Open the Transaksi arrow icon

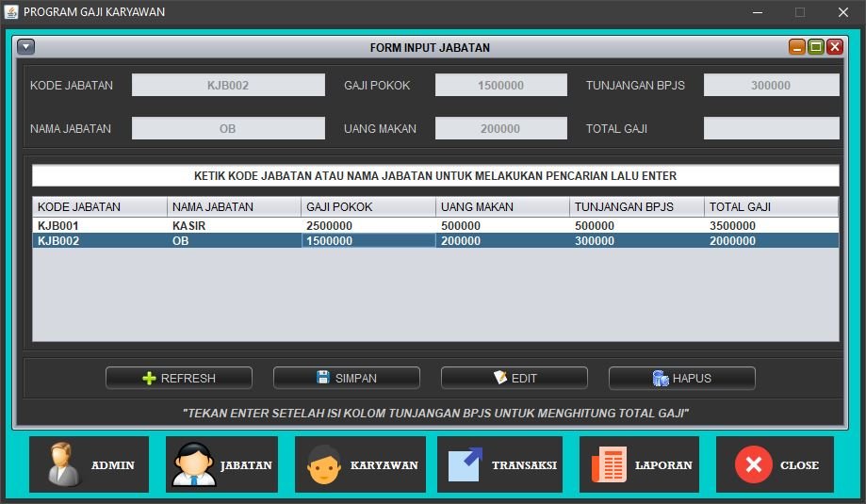pyautogui.click(x=465, y=464)
